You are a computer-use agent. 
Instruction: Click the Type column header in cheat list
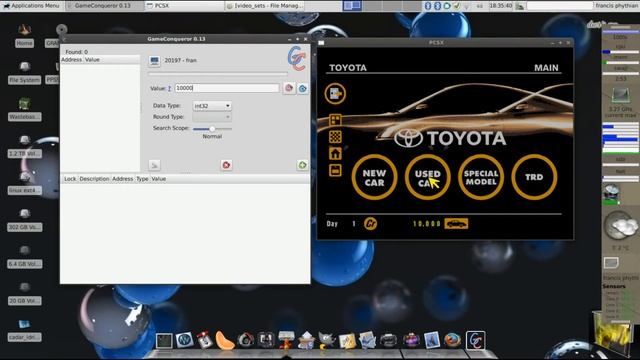(x=142, y=179)
